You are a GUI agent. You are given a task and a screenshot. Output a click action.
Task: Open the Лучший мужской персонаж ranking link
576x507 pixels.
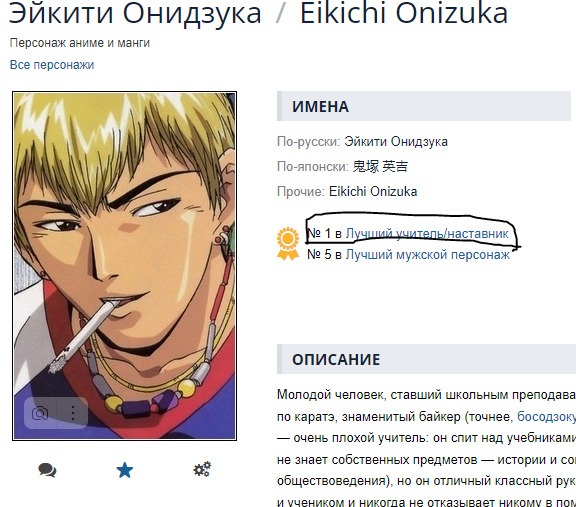tap(428, 254)
